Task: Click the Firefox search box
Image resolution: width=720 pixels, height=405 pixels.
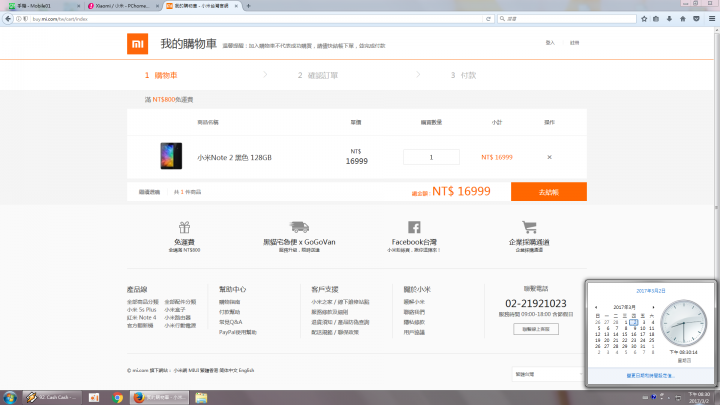Action: pos(567,19)
